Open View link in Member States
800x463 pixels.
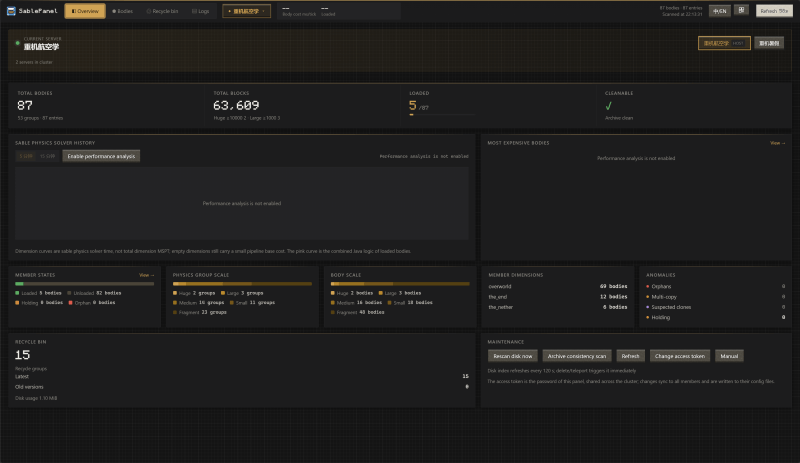pos(146,275)
